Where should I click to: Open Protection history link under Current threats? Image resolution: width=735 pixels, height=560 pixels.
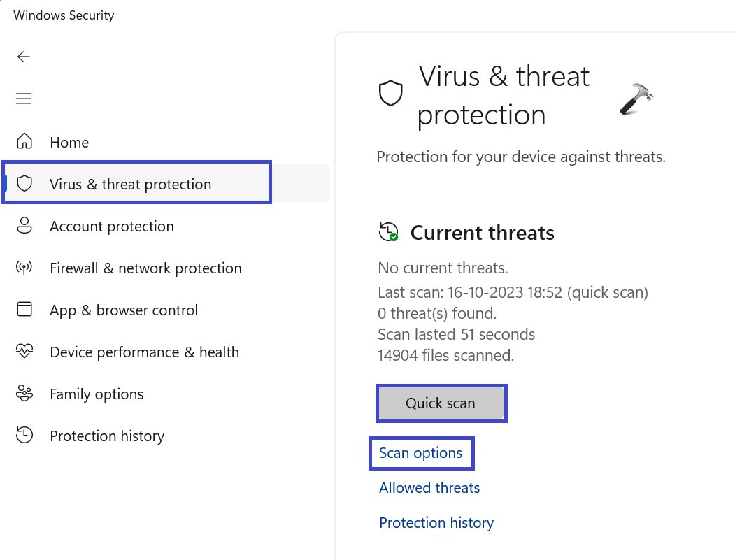(436, 523)
